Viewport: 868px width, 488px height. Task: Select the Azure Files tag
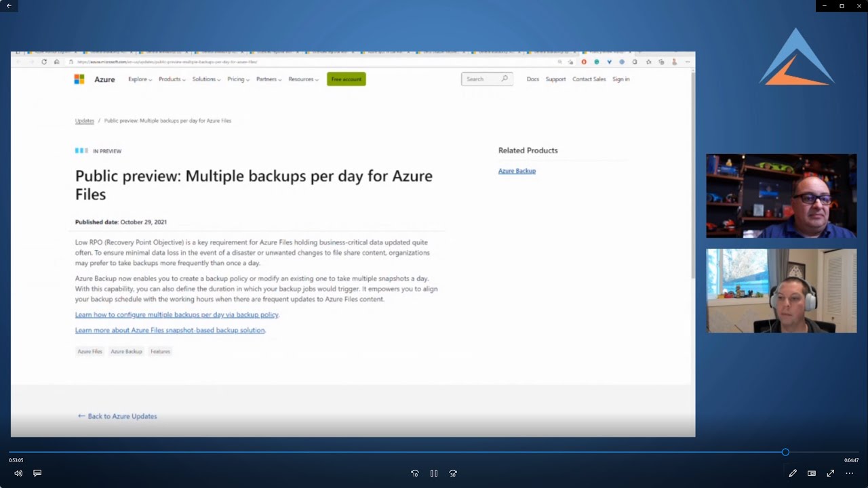90,351
